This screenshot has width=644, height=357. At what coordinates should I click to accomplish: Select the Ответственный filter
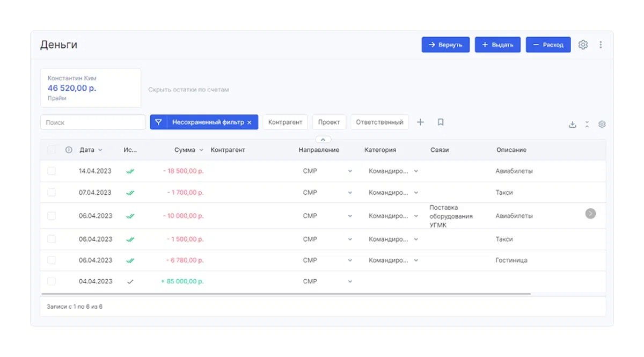379,122
